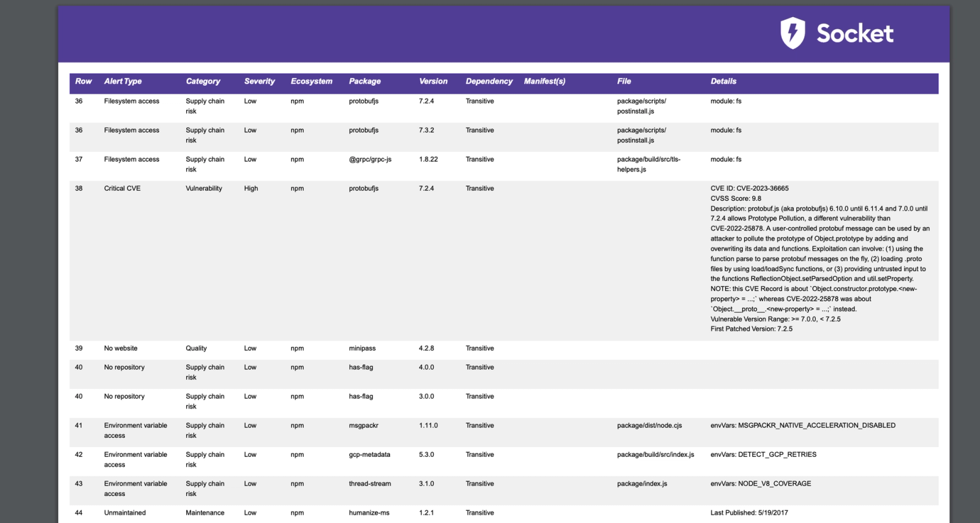Screen dimensions: 980x523
Task: Click row number 38 cell
Action: [x=78, y=189]
